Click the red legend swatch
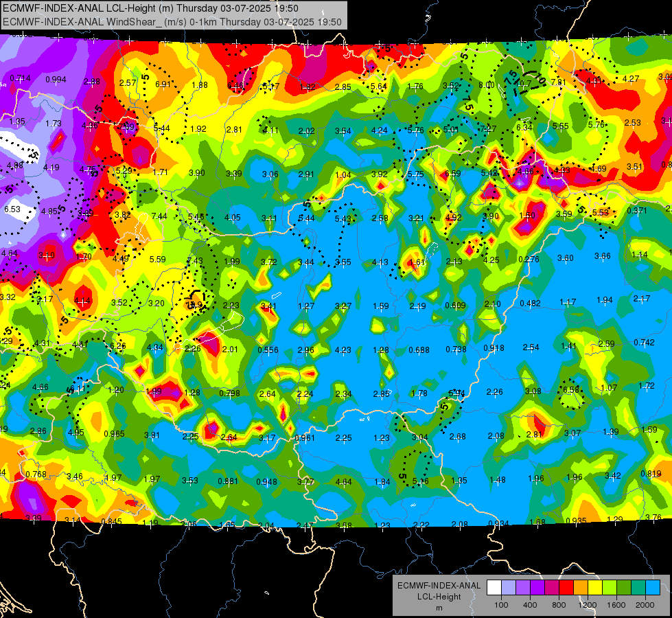 click(x=566, y=588)
